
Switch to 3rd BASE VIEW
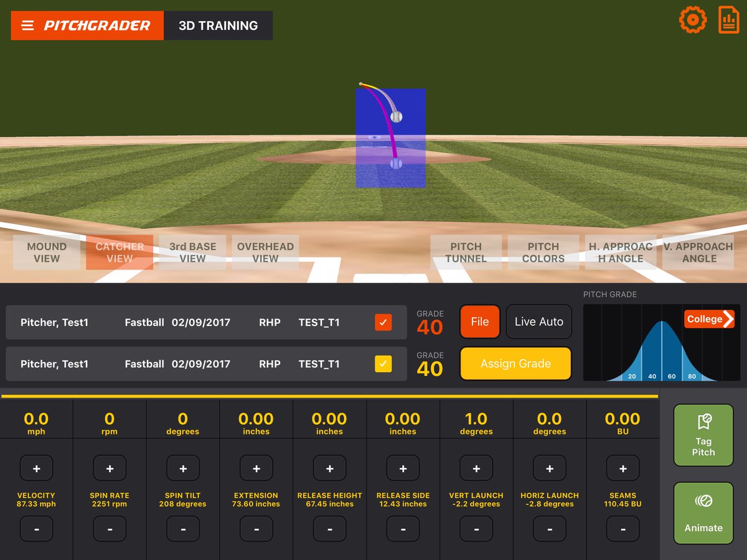pos(192,253)
